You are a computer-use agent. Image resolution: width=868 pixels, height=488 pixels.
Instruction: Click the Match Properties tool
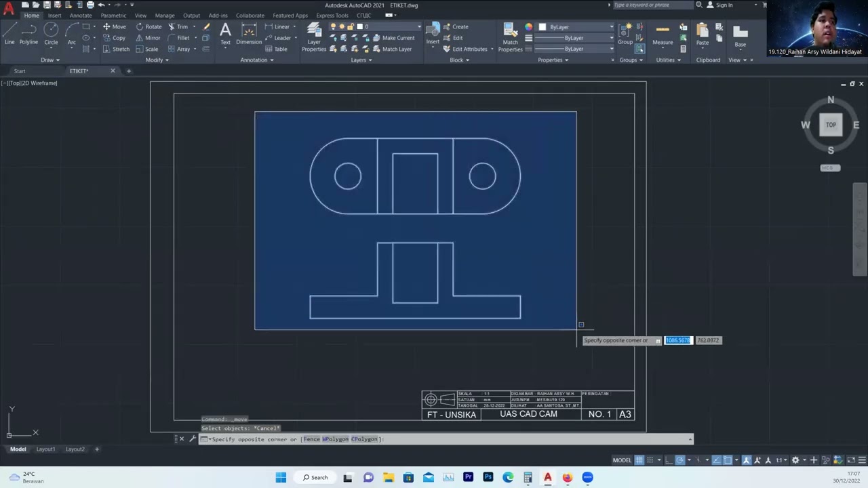pyautogui.click(x=510, y=37)
